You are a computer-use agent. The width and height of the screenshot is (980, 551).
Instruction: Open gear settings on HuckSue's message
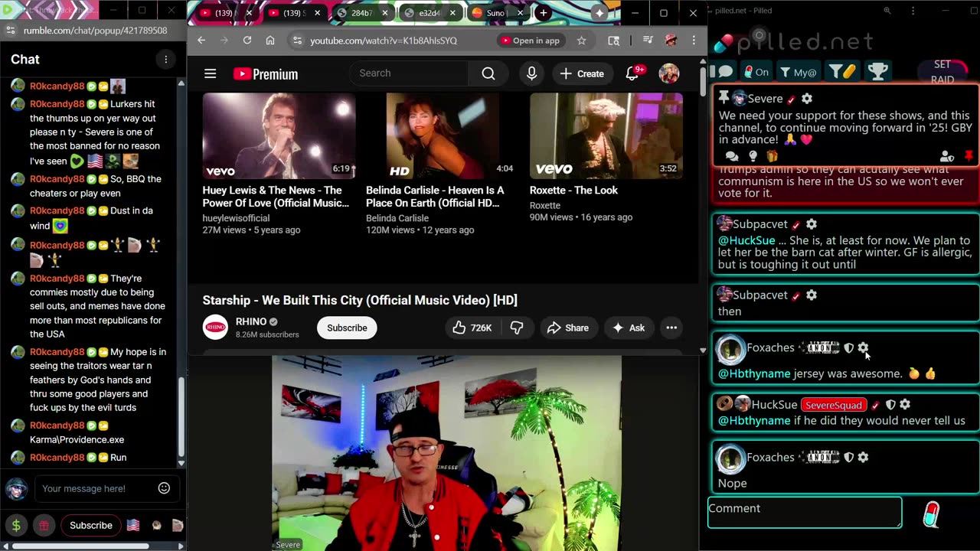click(905, 404)
